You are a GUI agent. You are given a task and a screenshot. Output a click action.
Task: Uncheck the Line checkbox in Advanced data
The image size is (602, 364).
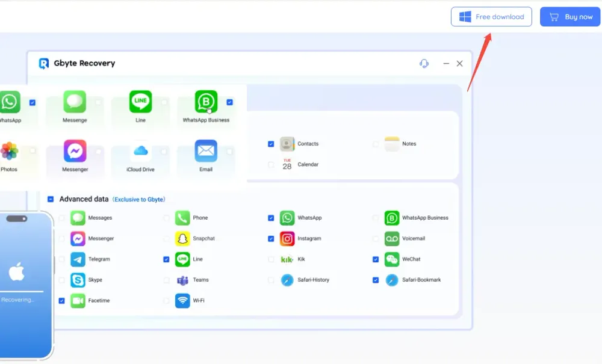166,259
